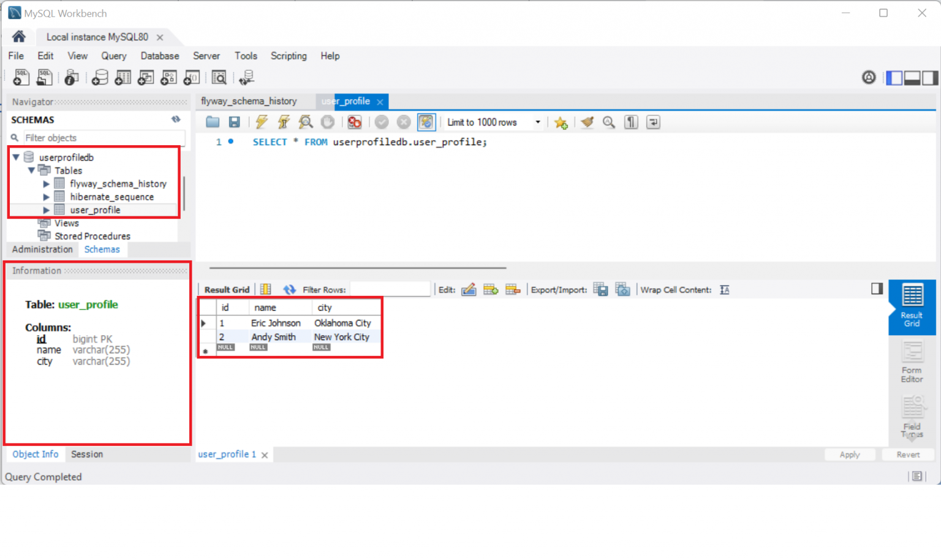
Task: Expand user_profile table node
Action: pos(46,210)
